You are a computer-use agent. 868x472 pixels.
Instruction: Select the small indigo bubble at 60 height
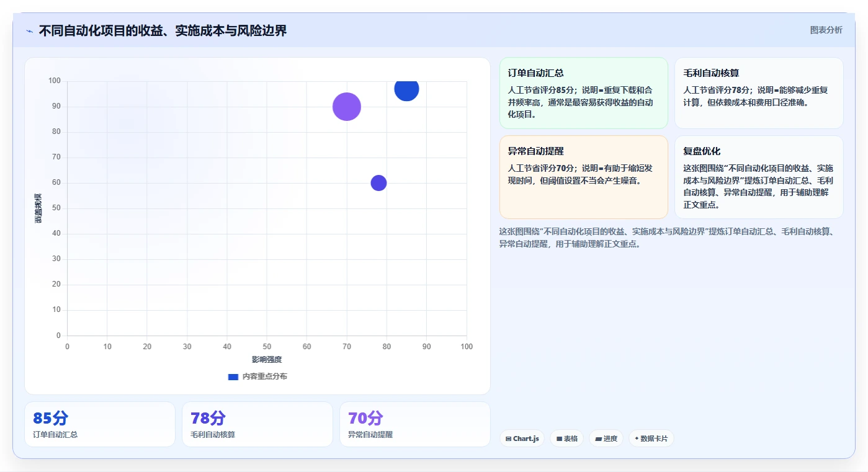(378, 183)
